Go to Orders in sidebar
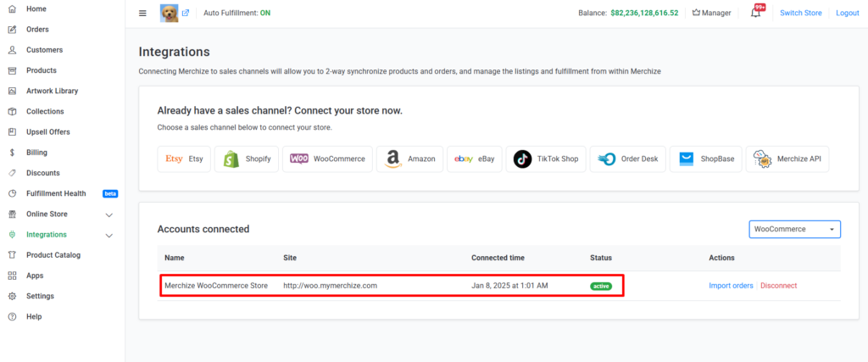This screenshot has height=362, width=868. pyautogui.click(x=37, y=30)
